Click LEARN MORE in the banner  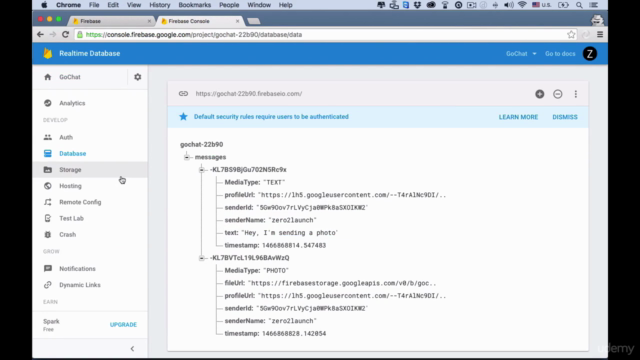click(518, 117)
